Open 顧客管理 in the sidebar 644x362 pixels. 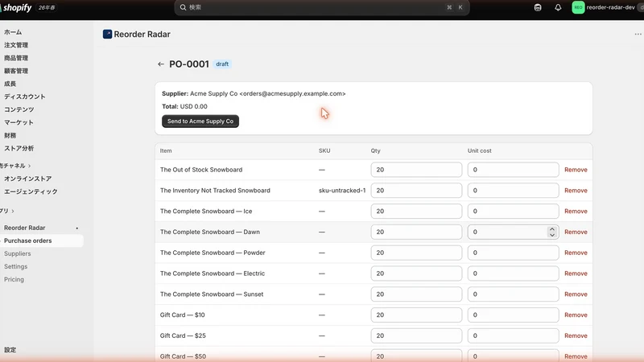click(16, 71)
